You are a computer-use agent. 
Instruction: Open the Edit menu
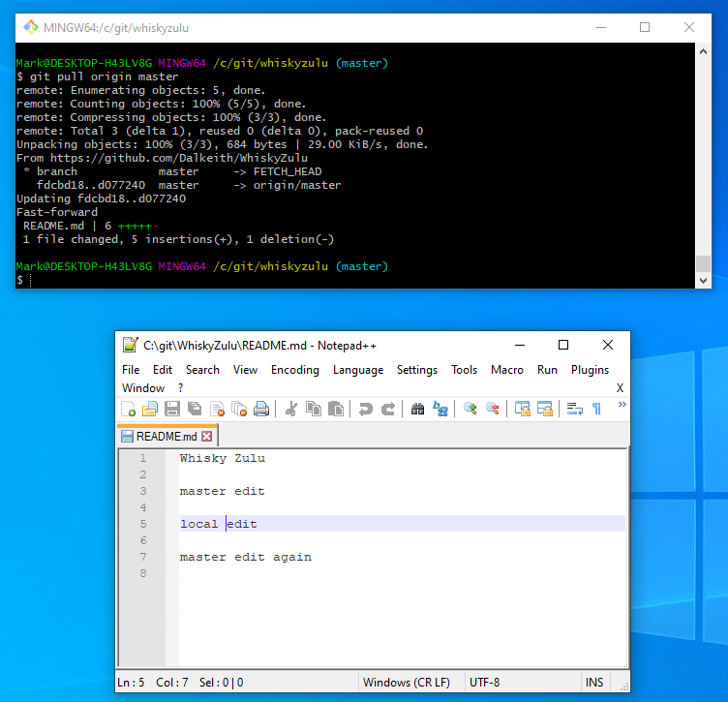coord(163,370)
